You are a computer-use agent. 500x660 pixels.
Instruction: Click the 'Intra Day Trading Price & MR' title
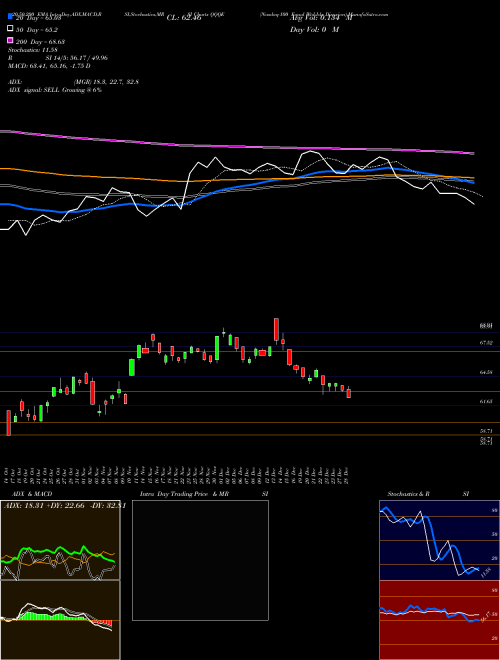[184, 494]
